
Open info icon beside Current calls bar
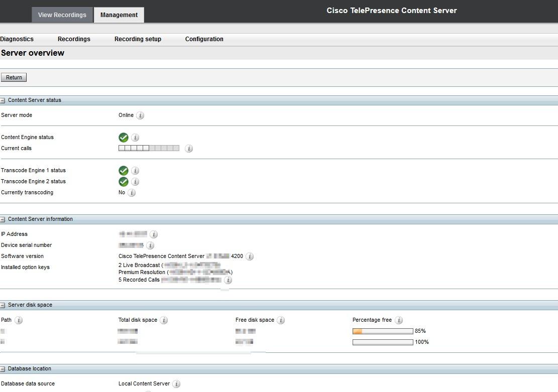tap(189, 149)
